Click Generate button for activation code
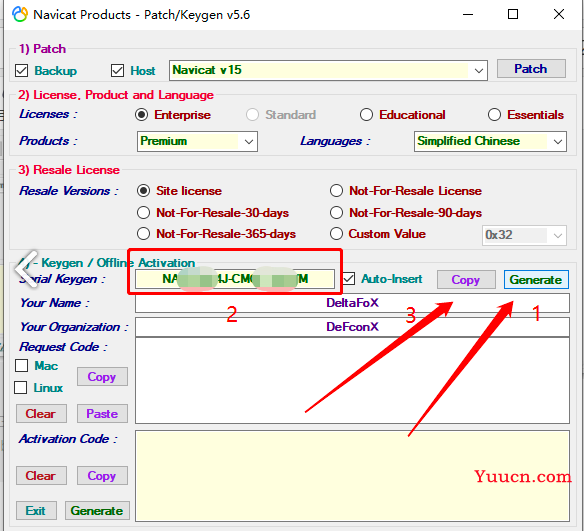This screenshot has width=584, height=531. pos(97,511)
